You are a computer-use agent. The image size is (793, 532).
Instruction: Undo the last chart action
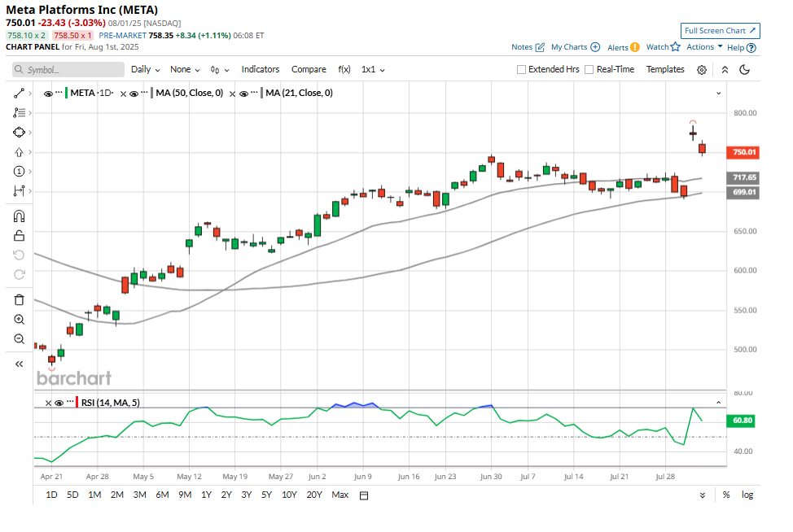click(19, 255)
